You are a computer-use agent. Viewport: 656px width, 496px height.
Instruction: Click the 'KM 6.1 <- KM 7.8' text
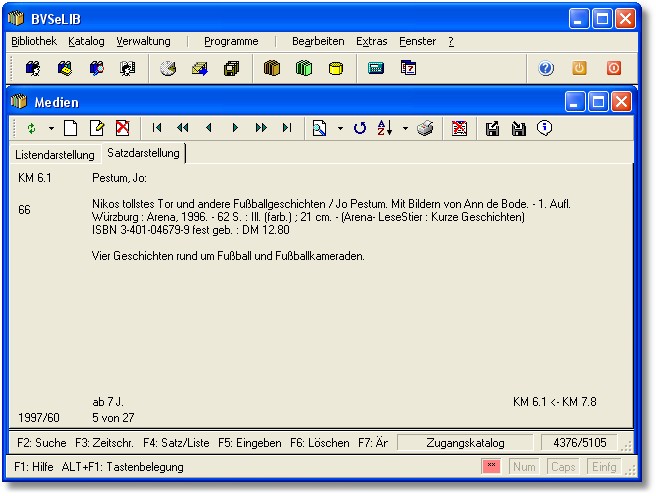click(555, 402)
